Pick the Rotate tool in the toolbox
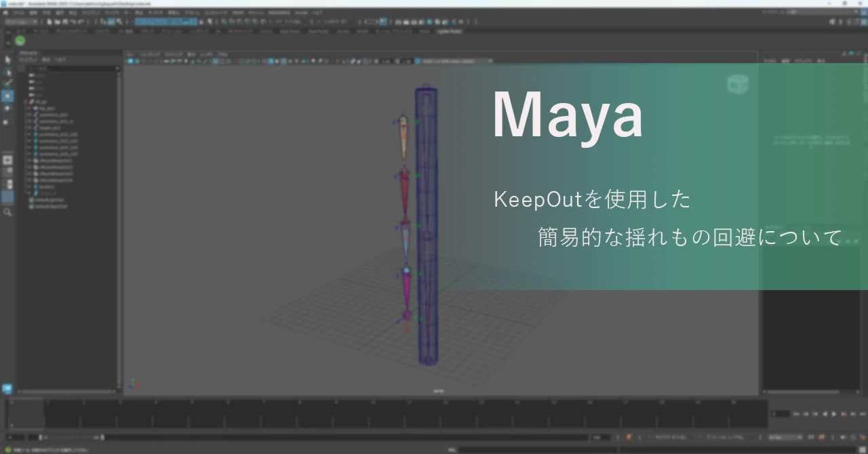 coord(7,108)
